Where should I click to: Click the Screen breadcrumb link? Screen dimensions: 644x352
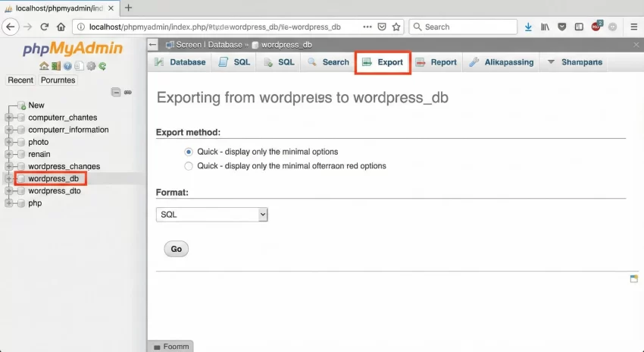189,45
